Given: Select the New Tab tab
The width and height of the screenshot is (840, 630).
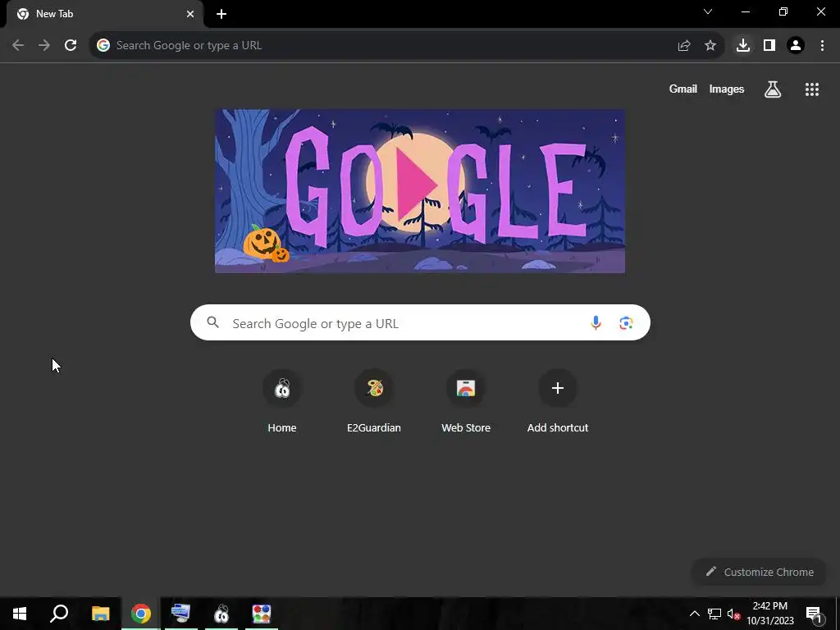Looking at the screenshot, I should (x=105, y=14).
